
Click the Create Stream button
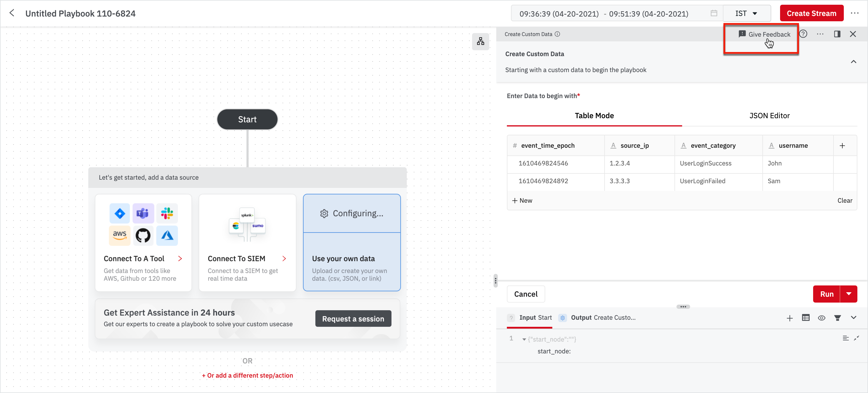811,14
